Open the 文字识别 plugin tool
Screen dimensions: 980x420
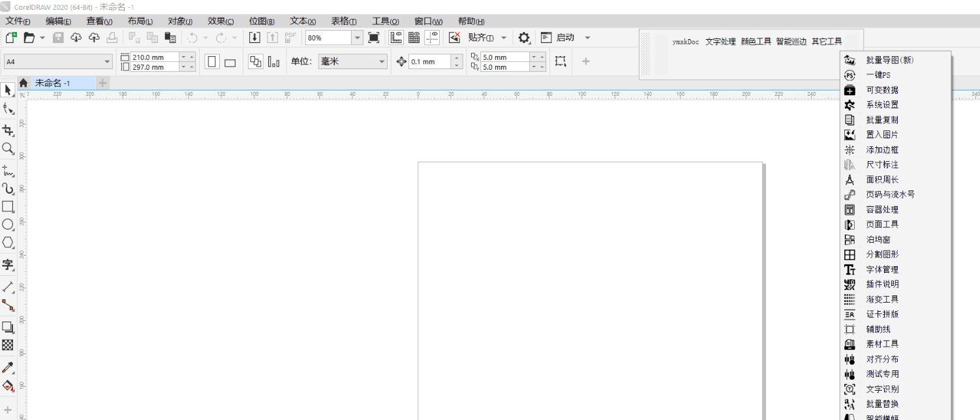881,389
